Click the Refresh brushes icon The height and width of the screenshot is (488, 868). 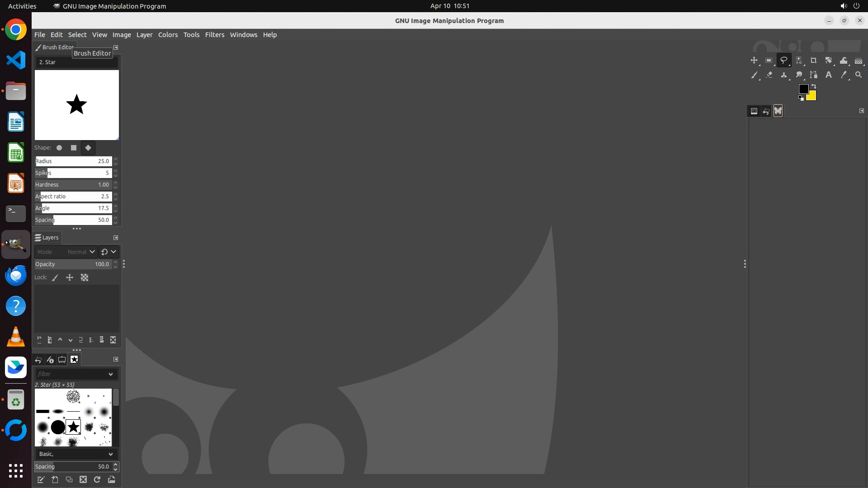(97, 480)
